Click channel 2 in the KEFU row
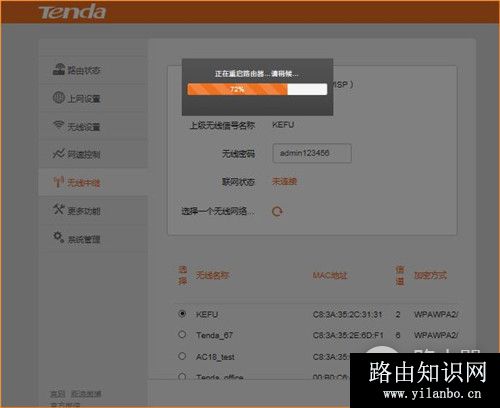 click(x=398, y=314)
